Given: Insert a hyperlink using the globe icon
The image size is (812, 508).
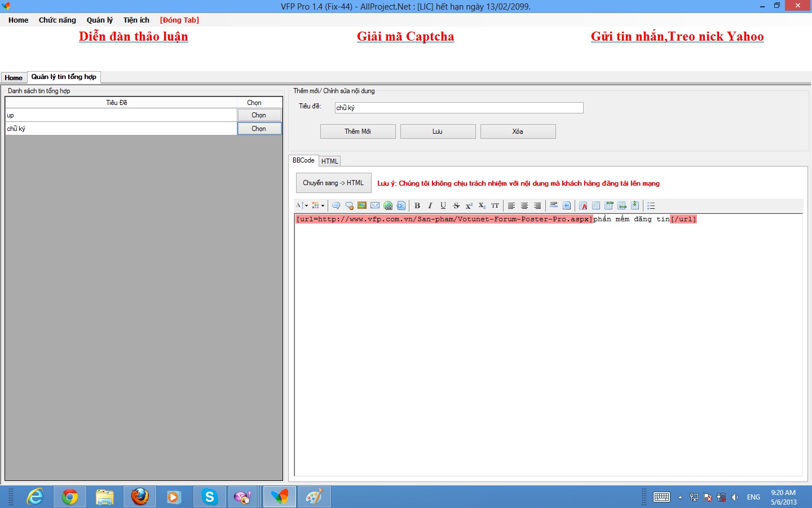Looking at the screenshot, I should pos(388,205).
